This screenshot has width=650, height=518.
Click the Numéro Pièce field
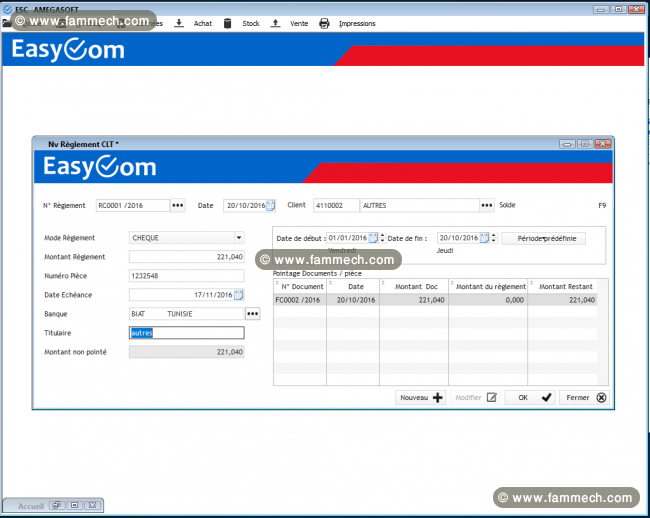tap(187, 276)
